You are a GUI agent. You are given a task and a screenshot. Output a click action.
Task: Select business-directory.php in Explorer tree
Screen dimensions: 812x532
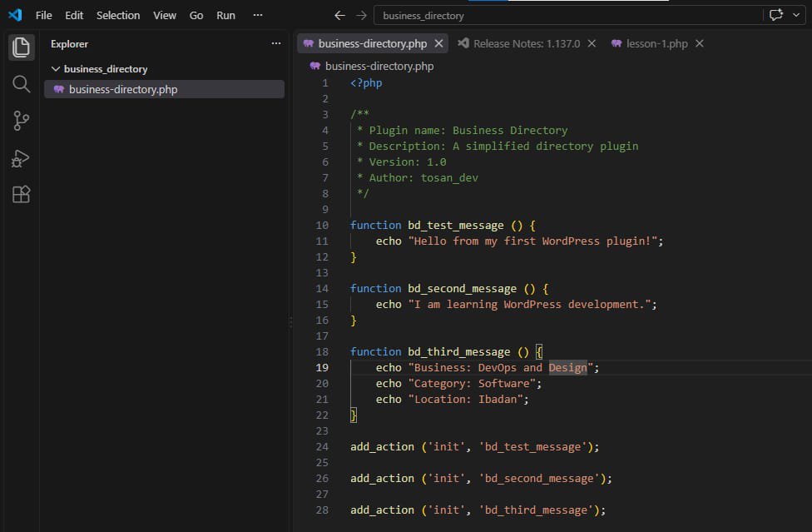164,89
